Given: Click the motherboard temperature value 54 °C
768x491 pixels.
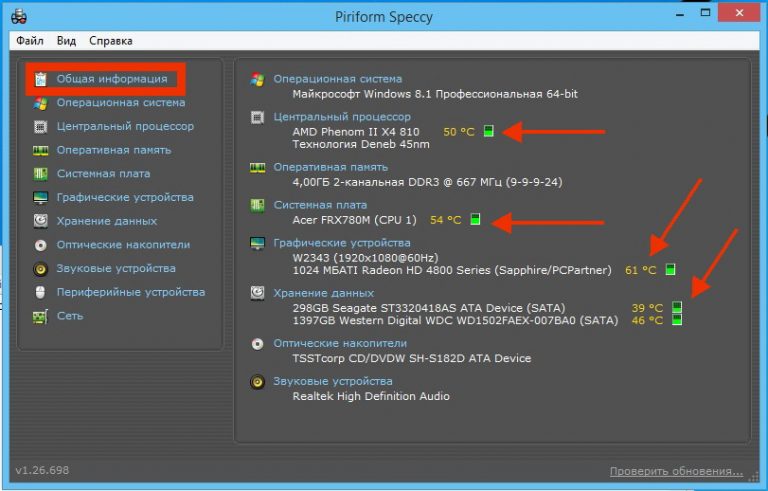Looking at the screenshot, I should [446, 220].
